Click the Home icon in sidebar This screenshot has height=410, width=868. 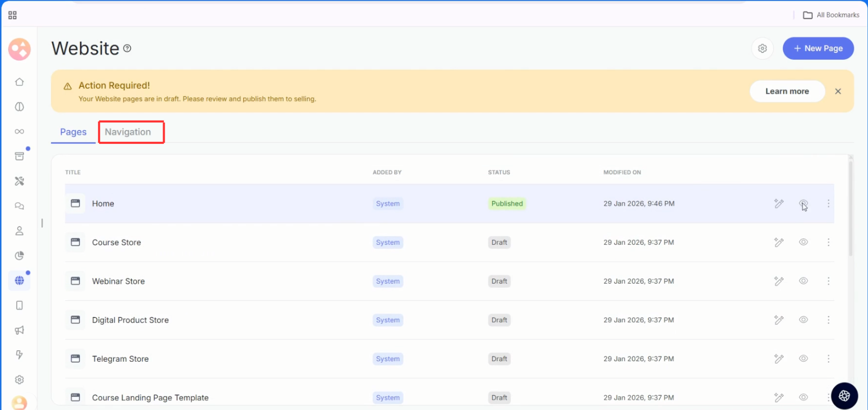click(19, 82)
